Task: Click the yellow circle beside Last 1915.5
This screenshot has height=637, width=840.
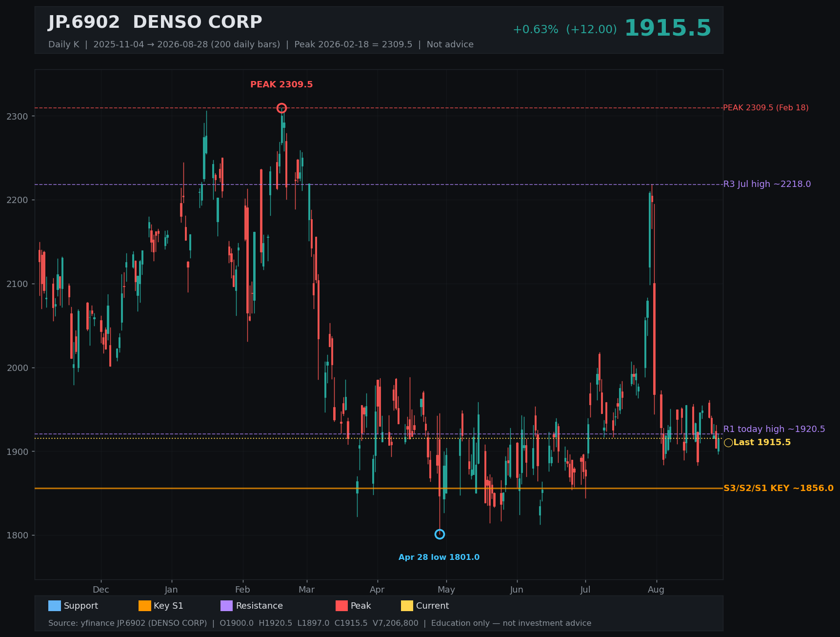Action: [728, 443]
